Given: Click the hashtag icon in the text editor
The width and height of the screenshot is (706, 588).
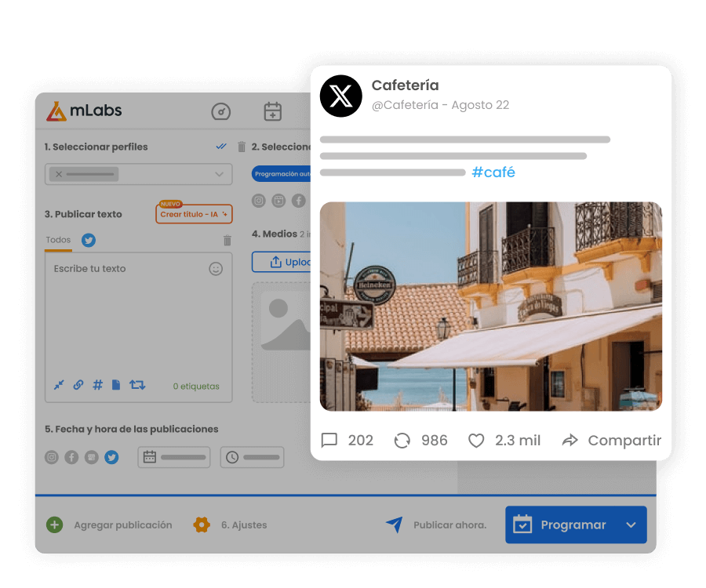Looking at the screenshot, I should (x=96, y=386).
